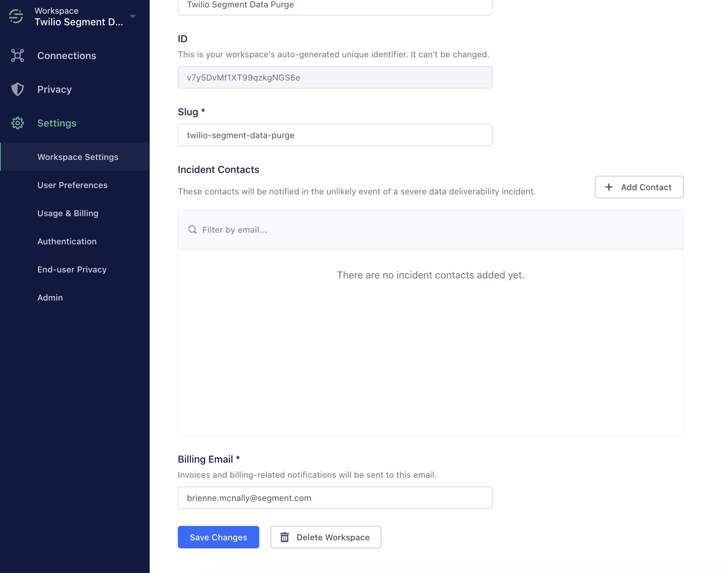Screen dimensions: 728x573
Task: Click the magnifier icon in email filter
Action: coord(193,230)
